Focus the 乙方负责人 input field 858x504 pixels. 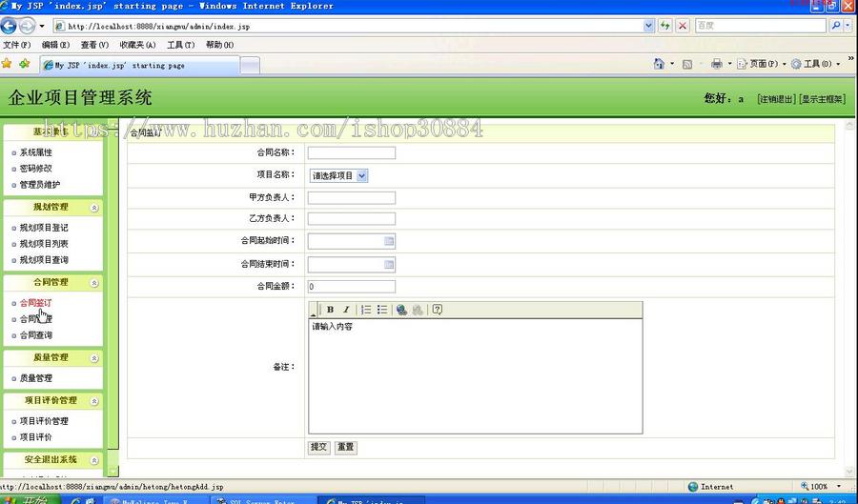[351, 219]
